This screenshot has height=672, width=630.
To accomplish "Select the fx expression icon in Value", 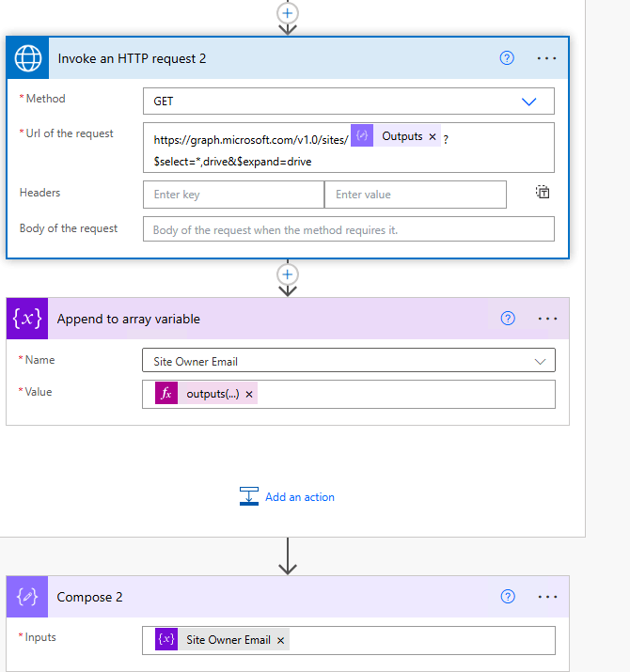I will point(166,394).
